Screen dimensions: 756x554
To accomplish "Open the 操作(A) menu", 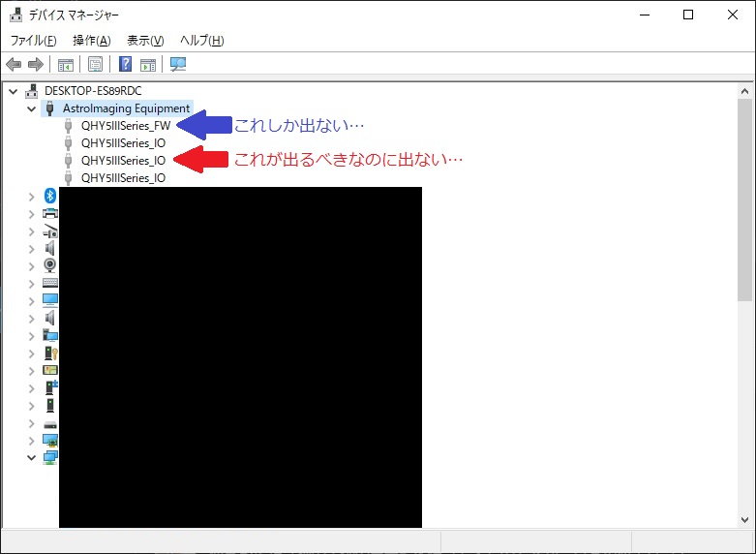I will click(92, 40).
